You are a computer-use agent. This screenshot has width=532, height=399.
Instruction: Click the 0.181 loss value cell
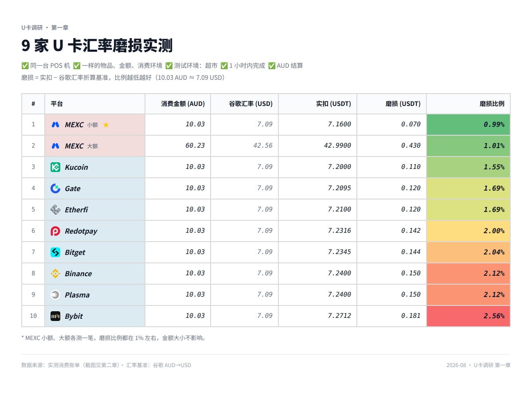click(x=392, y=316)
